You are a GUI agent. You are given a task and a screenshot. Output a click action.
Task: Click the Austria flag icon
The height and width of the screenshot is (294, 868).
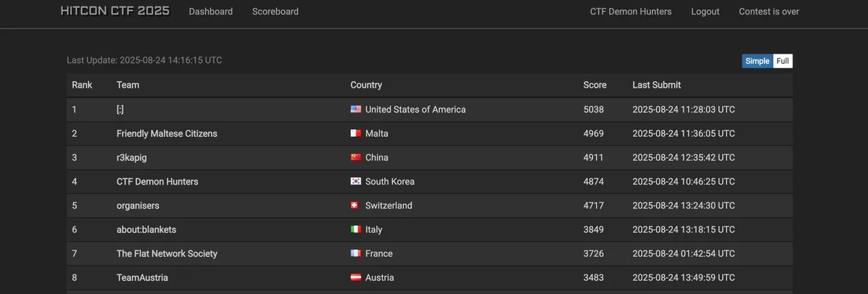point(355,277)
